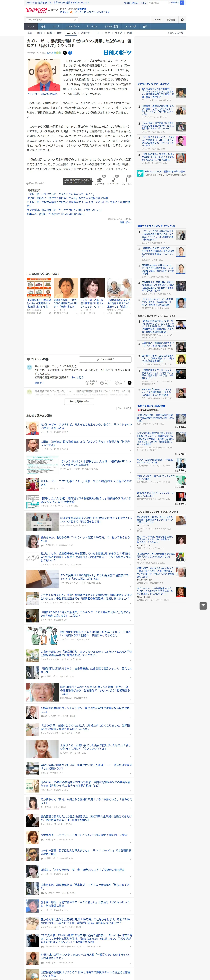Select the ランキング navigation tab
210x980 pixels.
point(130,27)
